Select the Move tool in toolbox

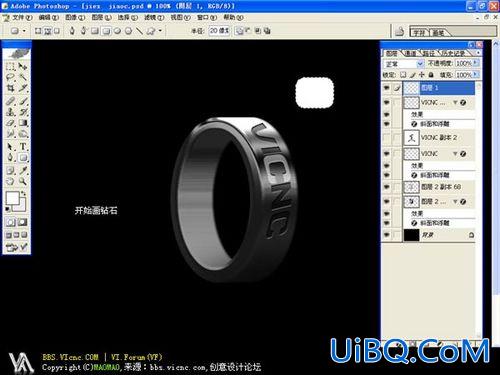[x=23, y=66]
